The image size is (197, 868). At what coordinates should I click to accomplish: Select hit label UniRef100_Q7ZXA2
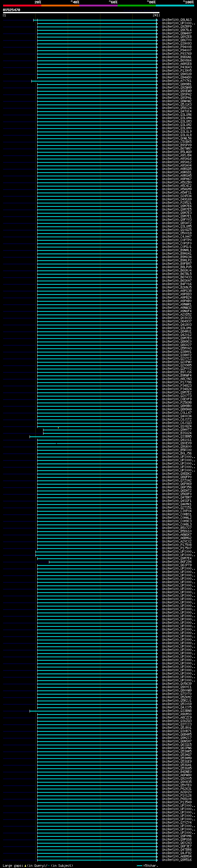177,481
